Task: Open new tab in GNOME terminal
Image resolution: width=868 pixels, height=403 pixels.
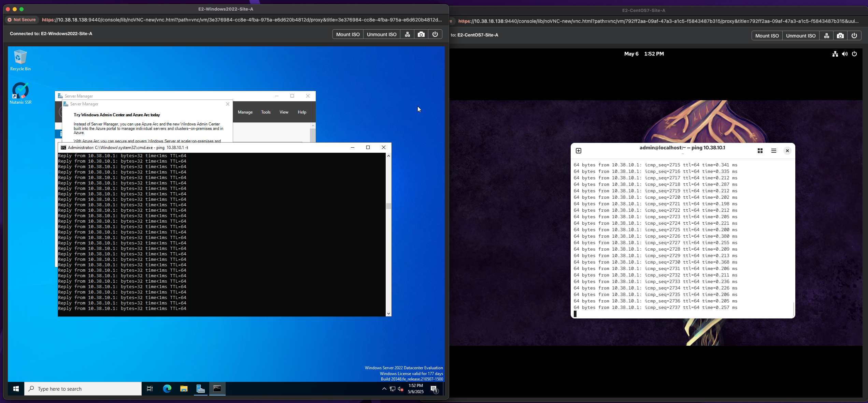Action: click(x=579, y=151)
